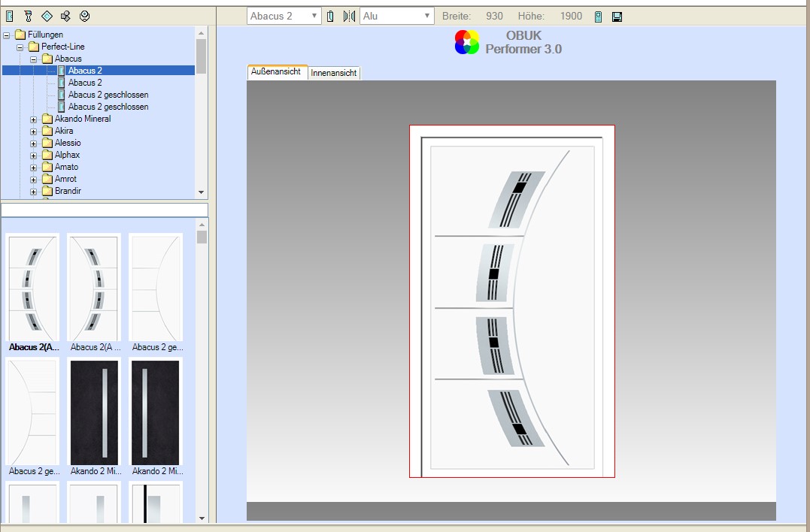Click the round knob accessory icon
810x532 pixels.
click(x=85, y=16)
